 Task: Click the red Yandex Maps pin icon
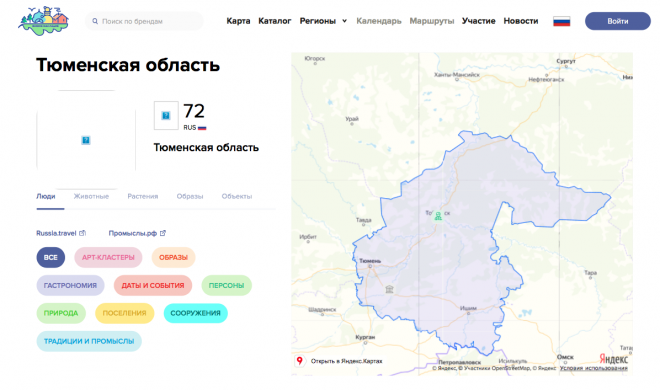[299, 361]
